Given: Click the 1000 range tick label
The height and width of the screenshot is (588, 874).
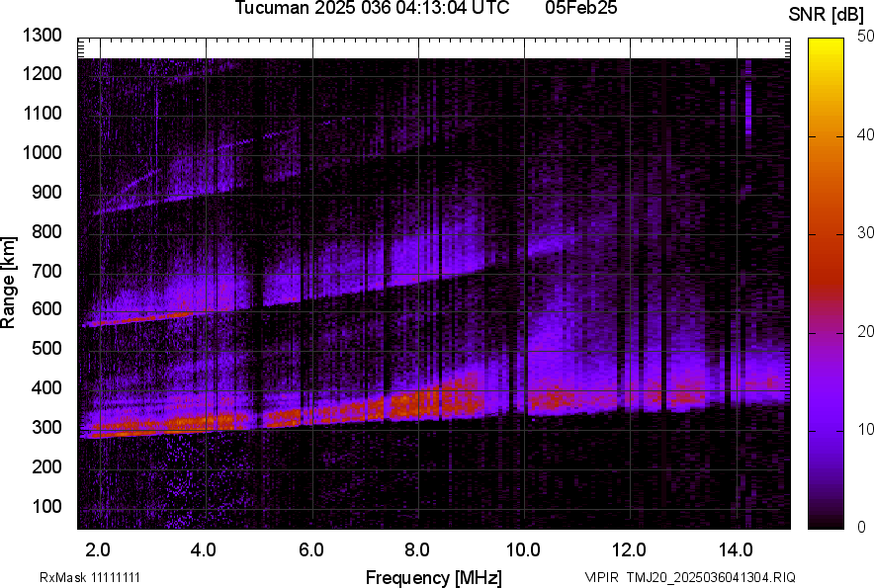Looking at the screenshot, I should point(43,153).
